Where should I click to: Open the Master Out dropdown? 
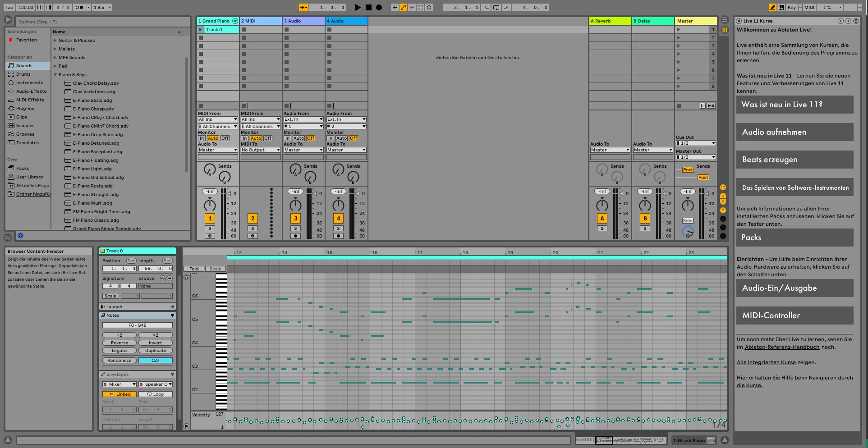(696, 157)
